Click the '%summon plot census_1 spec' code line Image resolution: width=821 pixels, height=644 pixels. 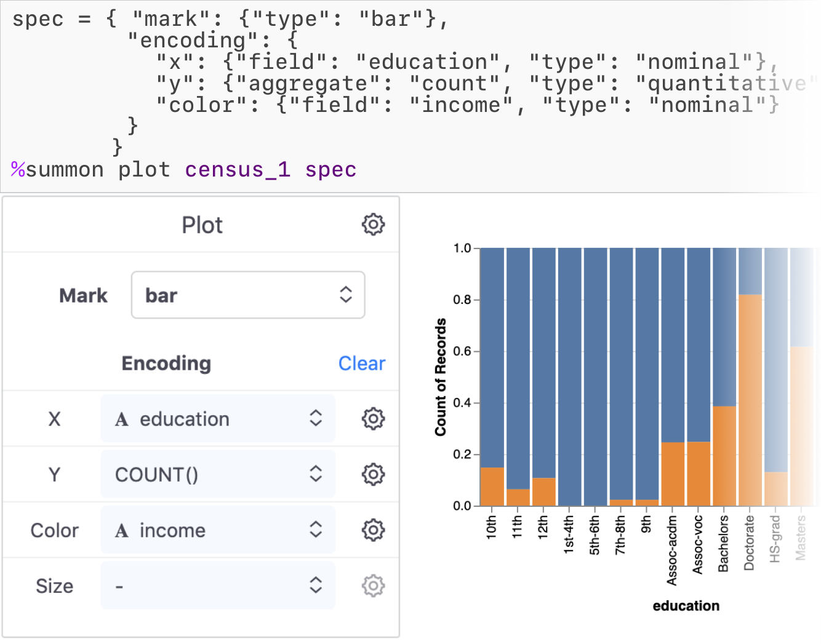(x=184, y=169)
